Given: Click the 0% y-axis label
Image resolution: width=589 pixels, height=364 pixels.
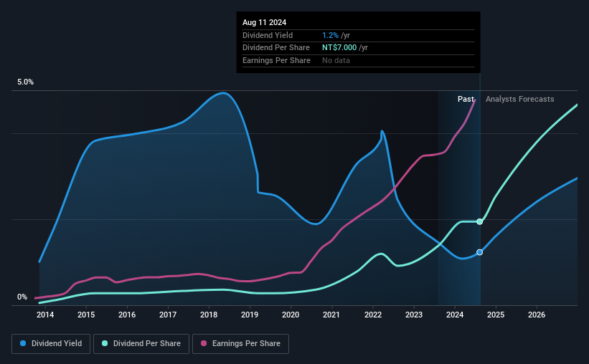Looking at the screenshot, I should 22,297.
